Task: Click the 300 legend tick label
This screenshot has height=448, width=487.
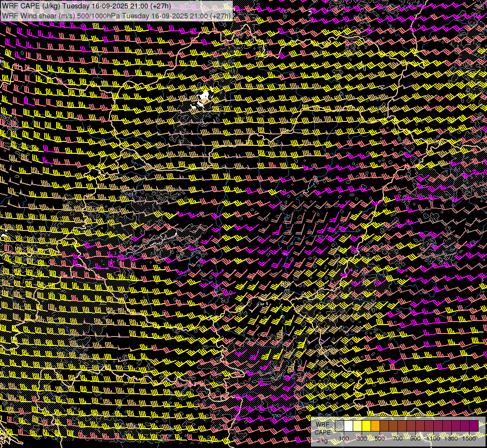Action: click(x=362, y=439)
